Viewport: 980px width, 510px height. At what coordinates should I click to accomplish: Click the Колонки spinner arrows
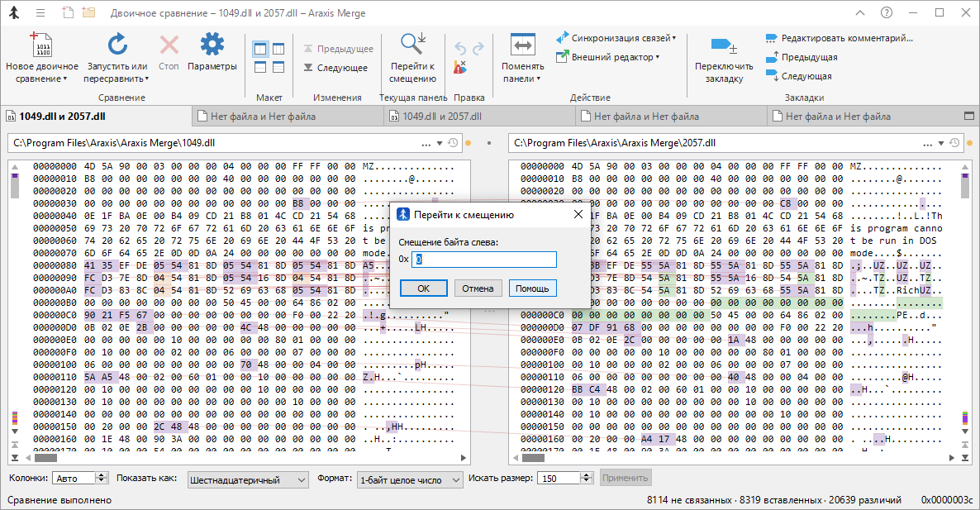[x=102, y=478]
